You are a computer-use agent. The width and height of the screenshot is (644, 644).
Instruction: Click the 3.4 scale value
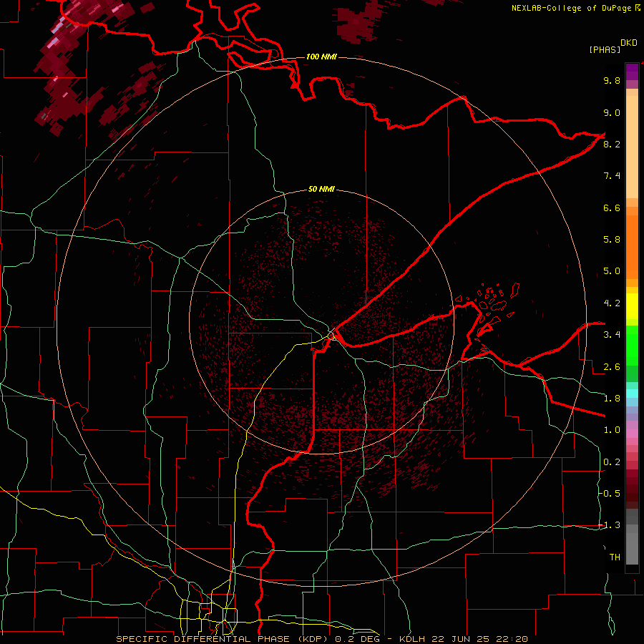click(x=612, y=335)
